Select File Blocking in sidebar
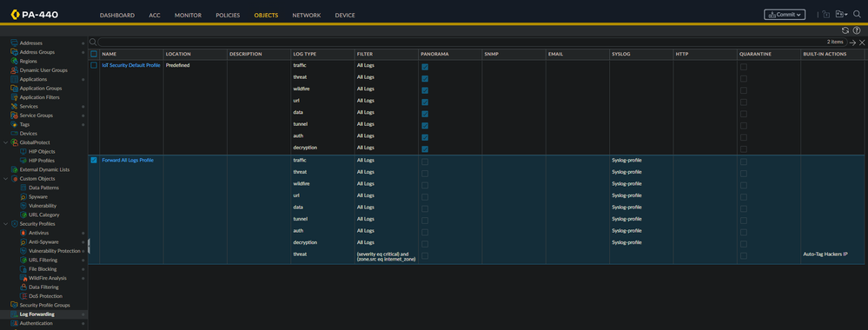This screenshot has height=330, width=868. [x=43, y=269]
